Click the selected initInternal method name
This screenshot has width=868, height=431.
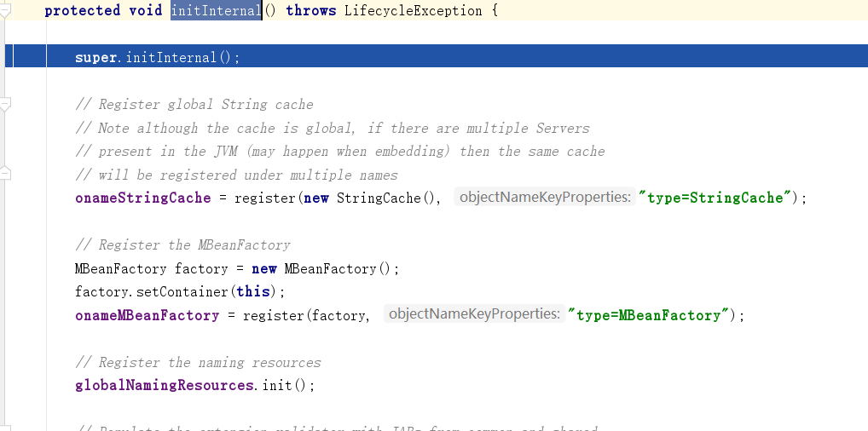(x=216, y=10)
